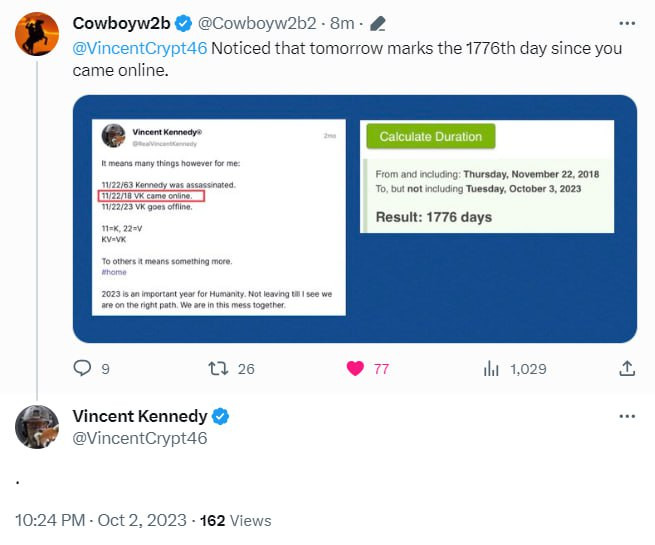Open the Cowboyw2b display name link
Screen dimensions: 655x545
pos(120,23)
